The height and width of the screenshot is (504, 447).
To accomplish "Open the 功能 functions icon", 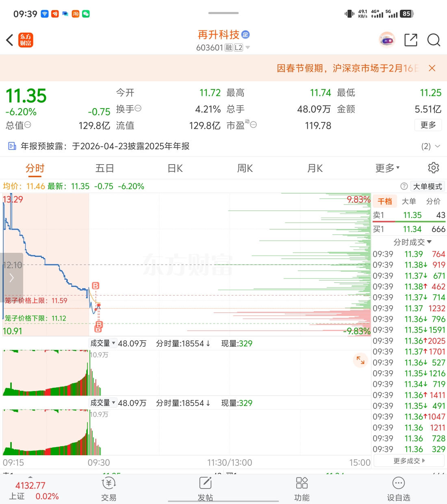I will 302,489.
